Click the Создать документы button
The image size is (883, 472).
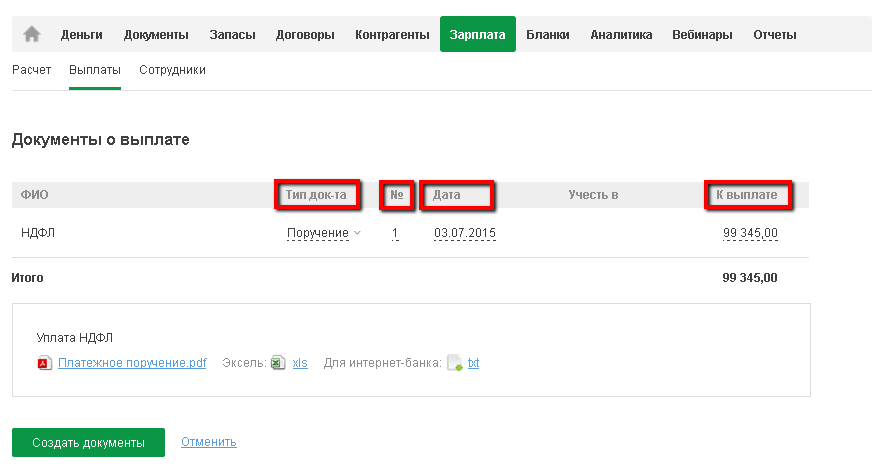(x=88, y=442)
